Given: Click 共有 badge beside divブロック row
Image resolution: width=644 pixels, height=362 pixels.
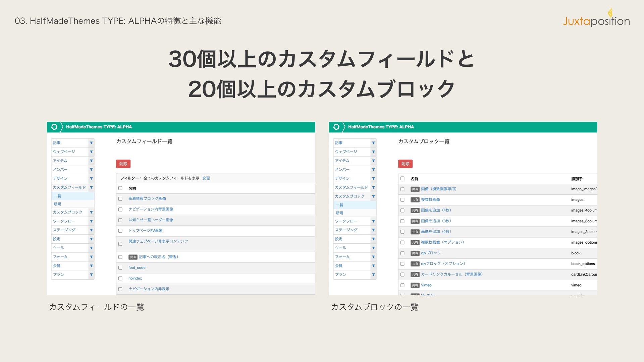Looking at the screenshot, I should (415, 253).
